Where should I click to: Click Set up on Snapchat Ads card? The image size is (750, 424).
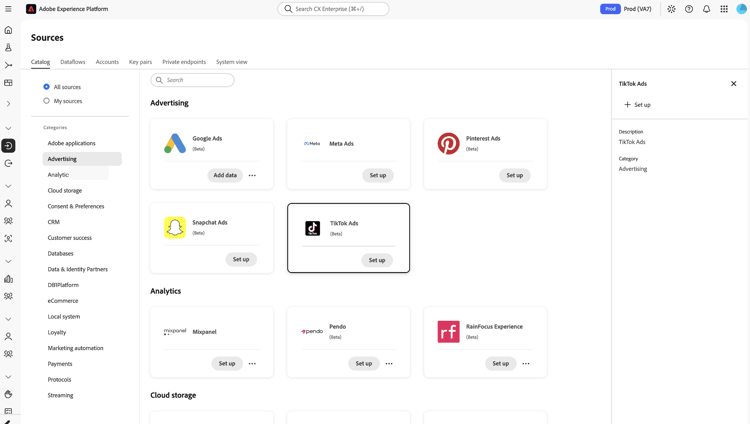(x=241, y=259)
